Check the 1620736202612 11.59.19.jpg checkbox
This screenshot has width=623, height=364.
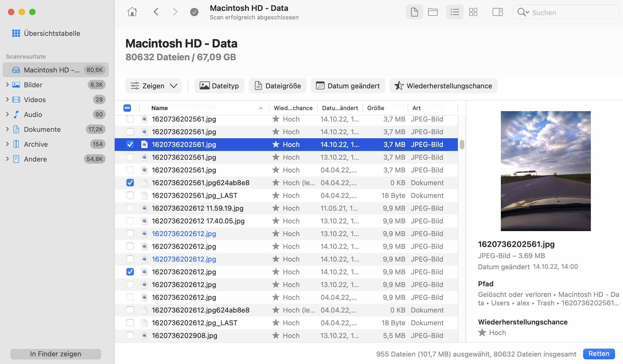pyautogui.click(x=130, y=208)
